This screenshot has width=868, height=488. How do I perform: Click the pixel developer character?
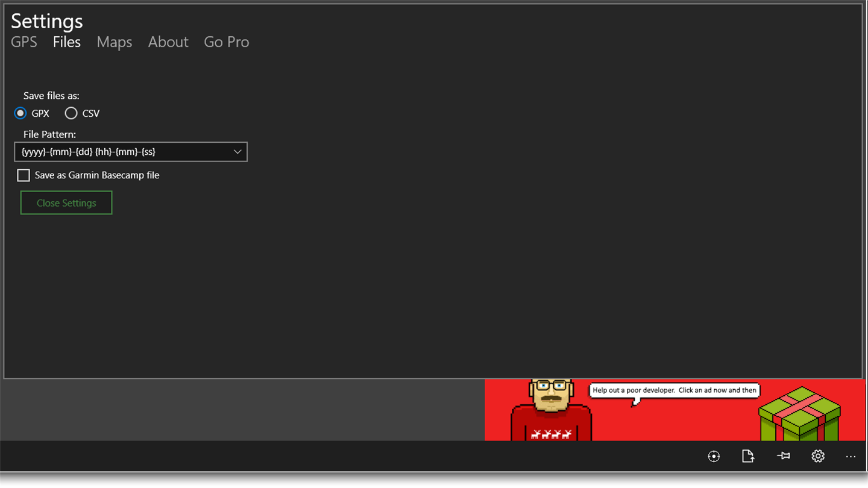[551, 410]
